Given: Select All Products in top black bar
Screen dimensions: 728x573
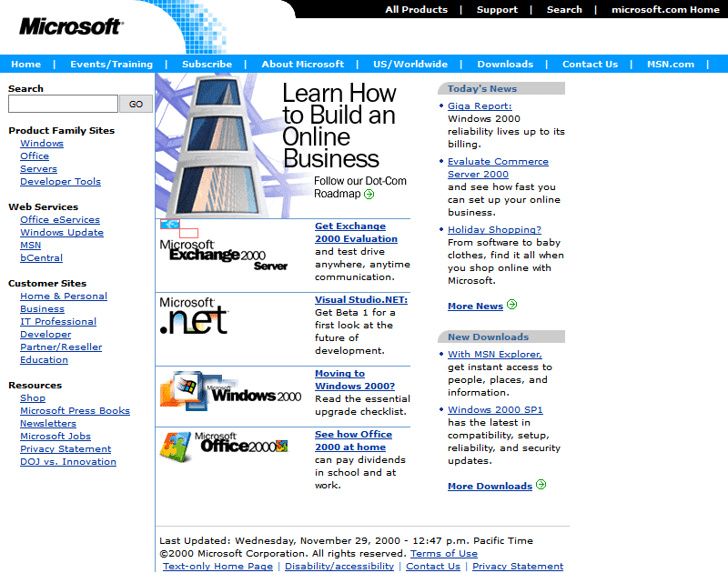Looking at the screenshot, I should click(416, 10).
